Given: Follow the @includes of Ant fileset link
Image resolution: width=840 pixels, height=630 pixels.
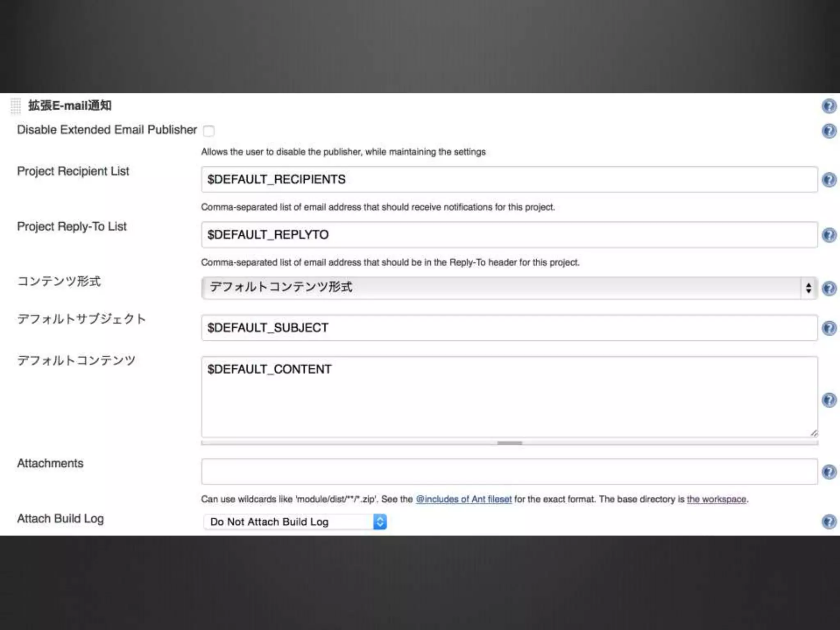Looking at the screenshot, I should [x=463, y=499].
